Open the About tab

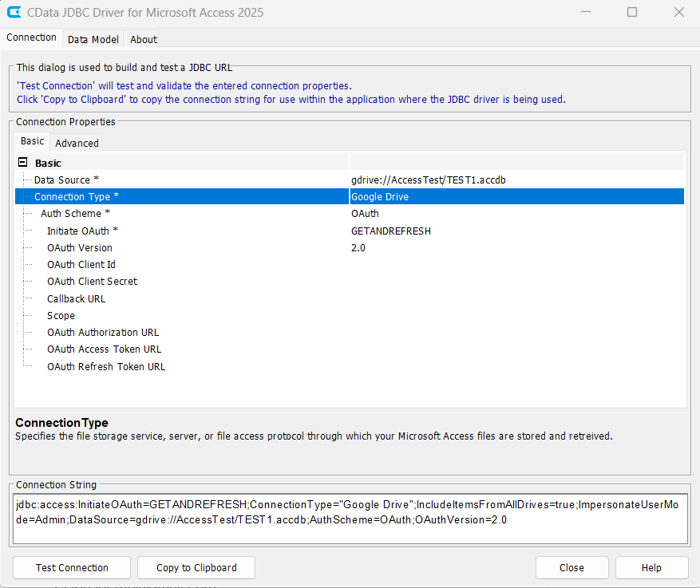tap(144, 39)
